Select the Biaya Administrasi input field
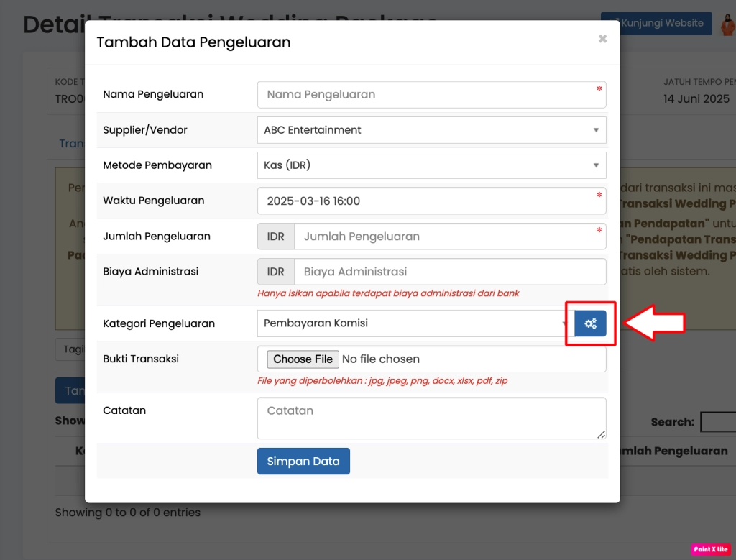This screenshot has height=560, width=736. coord(449,272)
